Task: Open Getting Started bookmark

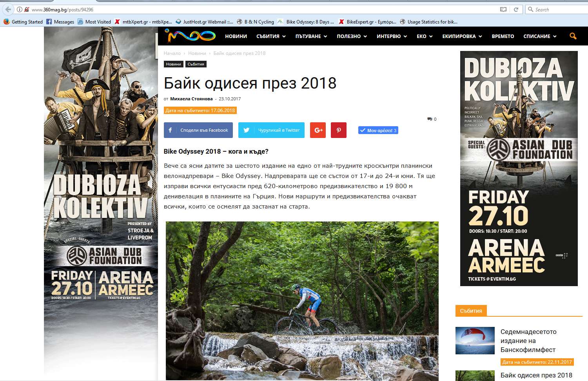Action: point(23,22)
